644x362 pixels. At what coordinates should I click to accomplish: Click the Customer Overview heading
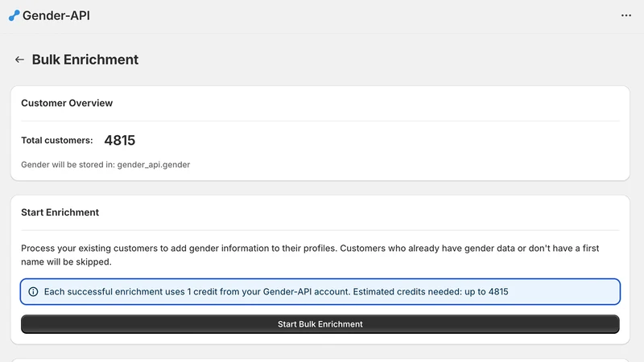pyautogui.click(x=67, y=103)
